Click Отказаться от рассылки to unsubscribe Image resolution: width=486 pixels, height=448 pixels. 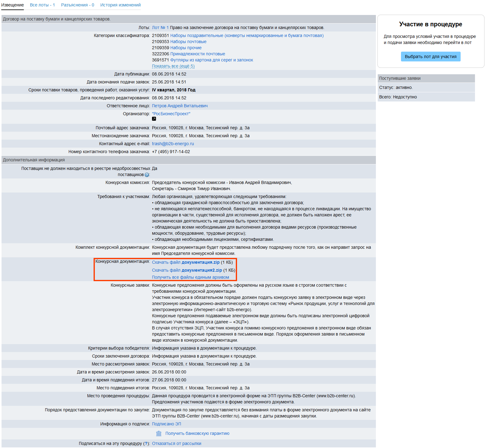[x=176, y=443]
